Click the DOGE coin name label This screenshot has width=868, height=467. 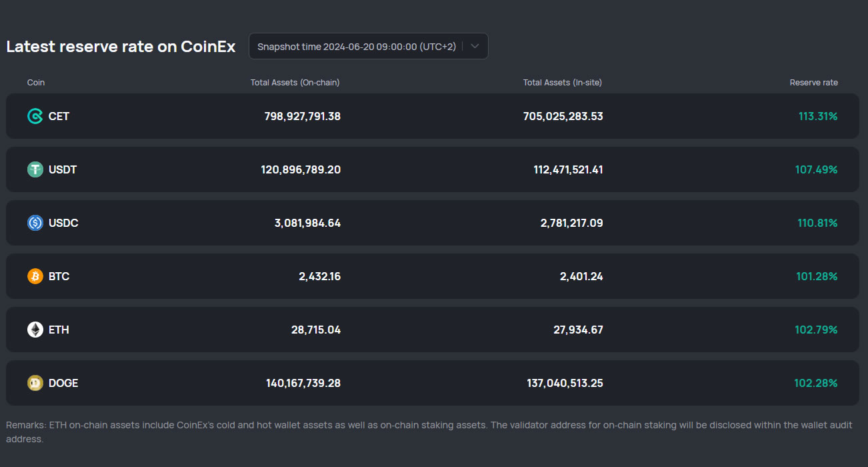pyautogui.click(x=63, y=383)
